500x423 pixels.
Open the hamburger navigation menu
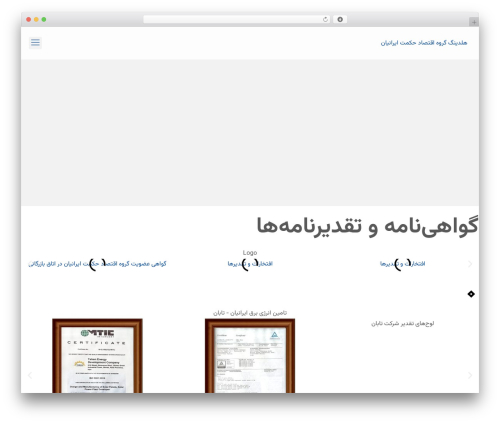(35, 43)
